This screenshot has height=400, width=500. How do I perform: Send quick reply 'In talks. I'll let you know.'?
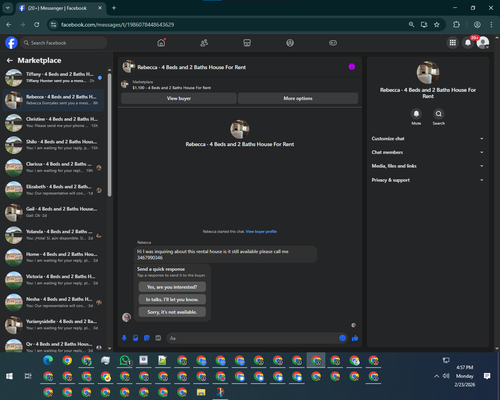[x=172, y=299]
